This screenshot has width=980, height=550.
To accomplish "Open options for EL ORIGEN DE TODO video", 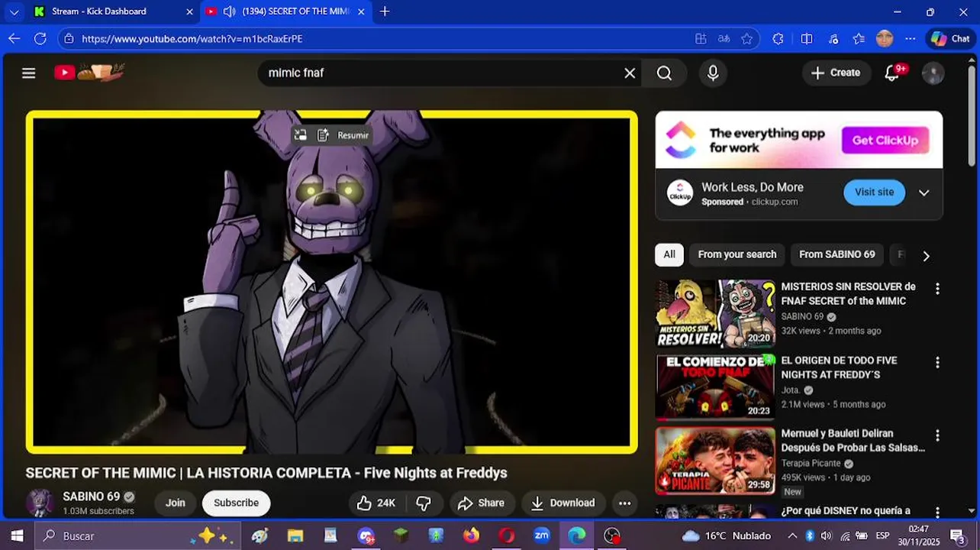I will [937, 362].
